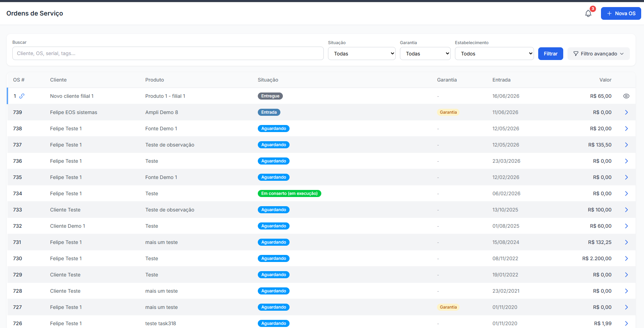
Task: Click value R$ 65,00
Action: pos(601,96)
